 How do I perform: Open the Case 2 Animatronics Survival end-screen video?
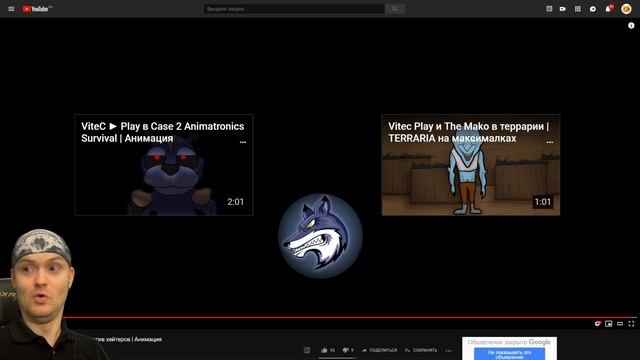click(x=164, y=165)
